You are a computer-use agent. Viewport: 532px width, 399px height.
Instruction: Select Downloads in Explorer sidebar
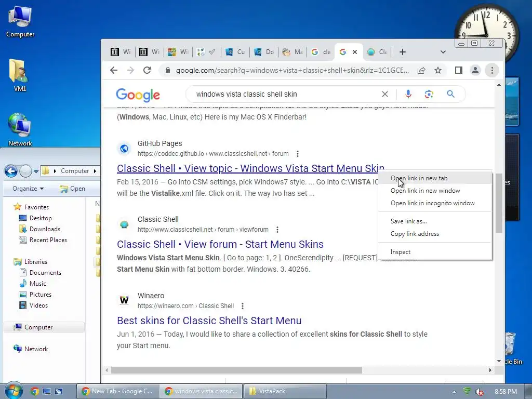39,229
